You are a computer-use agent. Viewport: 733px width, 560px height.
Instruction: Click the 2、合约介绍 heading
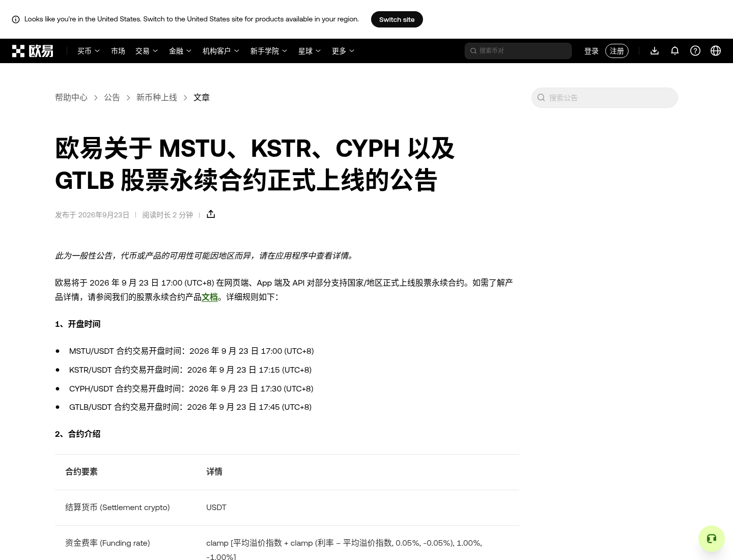click(x=78, y=434)
